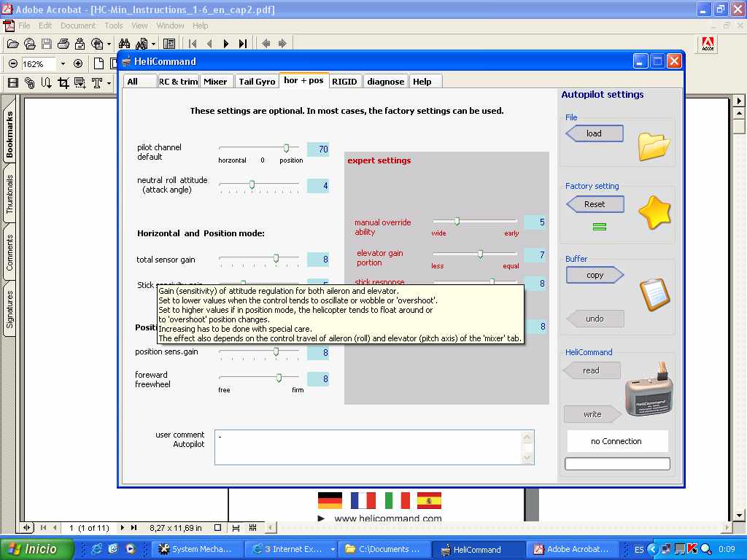This screenshot has width=747, height=560.
Task: Open the diagnose tab
Action: [385, 82]
